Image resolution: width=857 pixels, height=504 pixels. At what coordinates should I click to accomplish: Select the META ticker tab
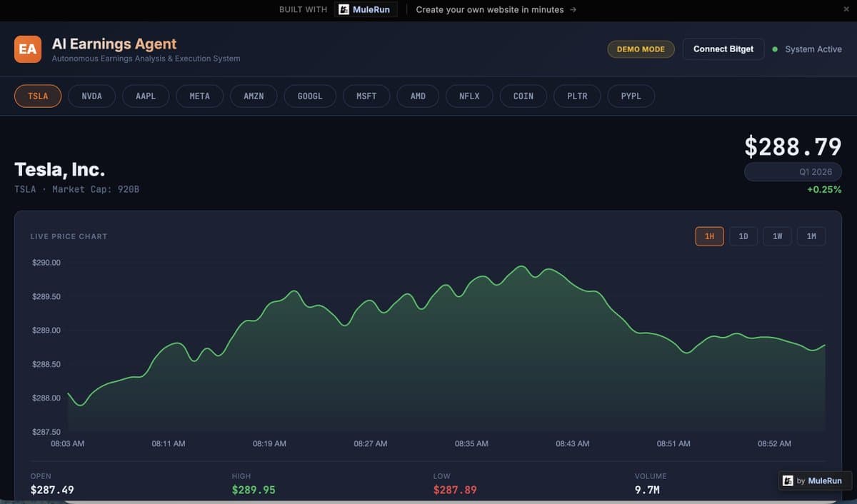(x=200, y=96)
